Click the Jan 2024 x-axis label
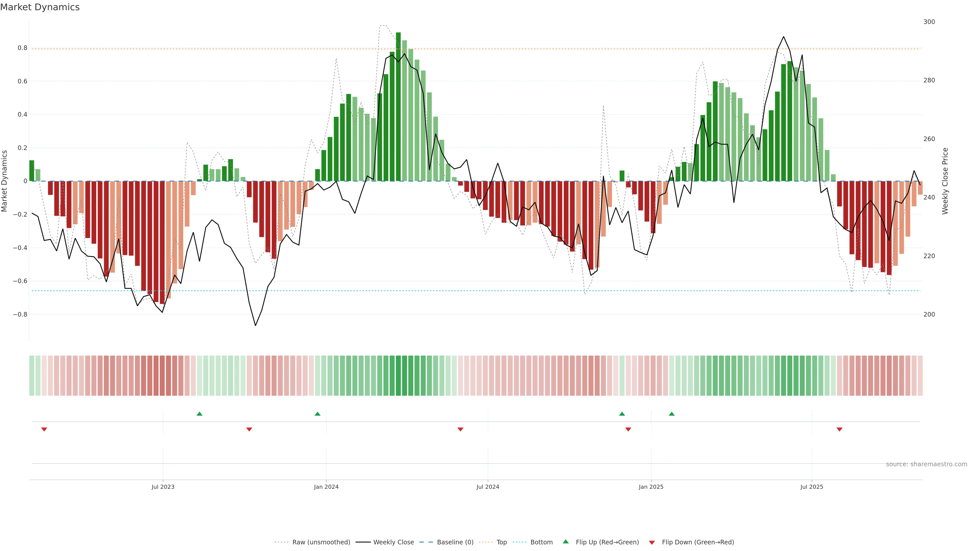980x551 pixels. coord(326,487)
